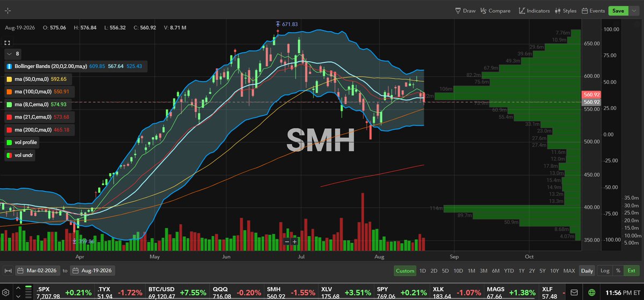Open the Daily interval dropdown
644x300 pixels.
587,271
